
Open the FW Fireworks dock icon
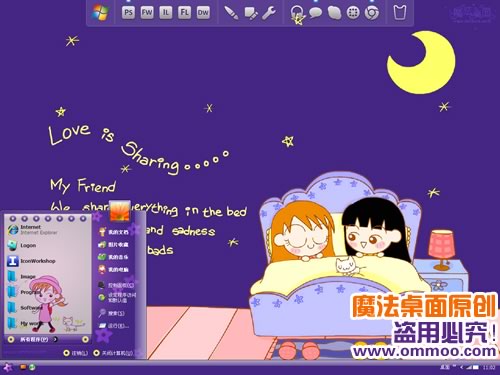(147, 13)
